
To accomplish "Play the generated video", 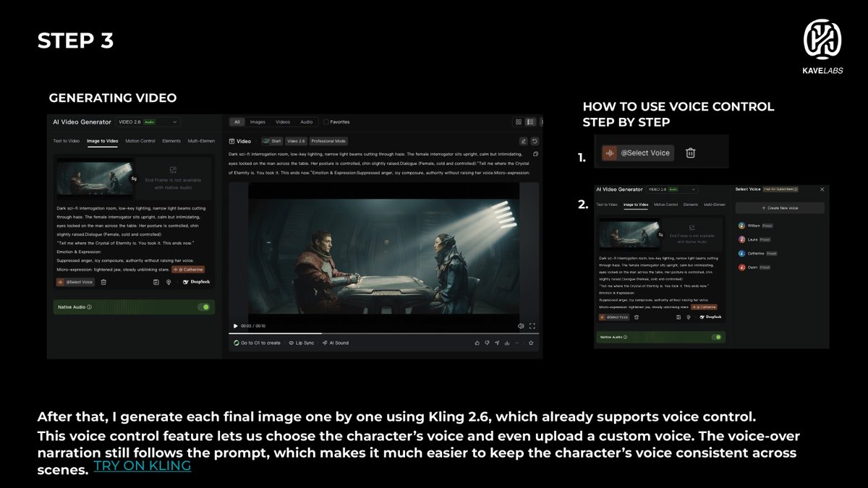I will (235, 326).
